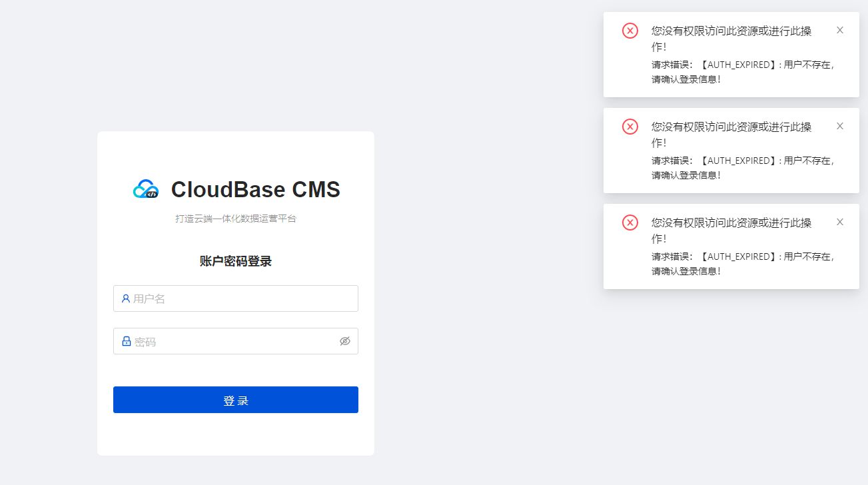
Task: Click the CloudBase cloud logo icon
Action: (x=146, y=190)
